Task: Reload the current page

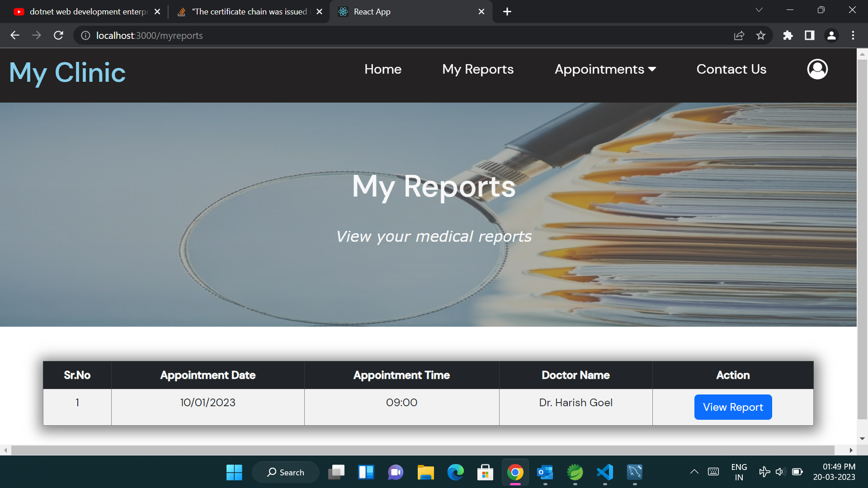Action: 58,35
